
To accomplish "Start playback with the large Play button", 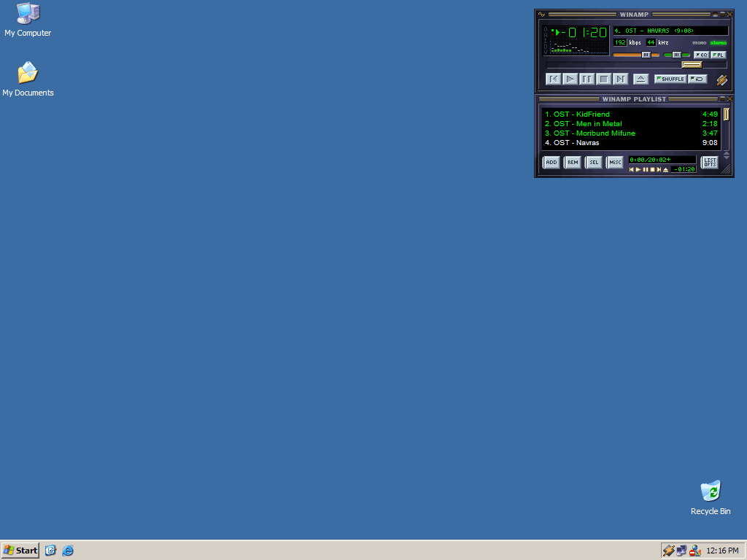I will (570, 79).
